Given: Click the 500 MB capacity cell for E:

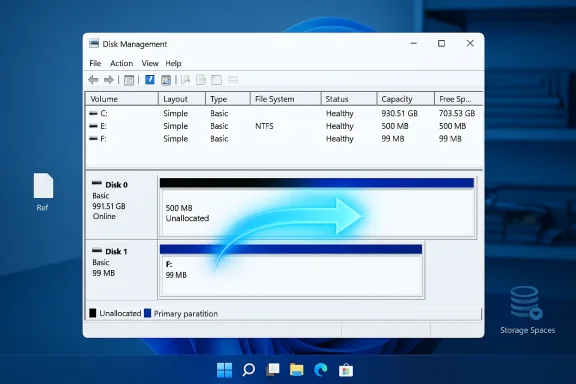Looking at the screenshot, I should pos(395,126).
